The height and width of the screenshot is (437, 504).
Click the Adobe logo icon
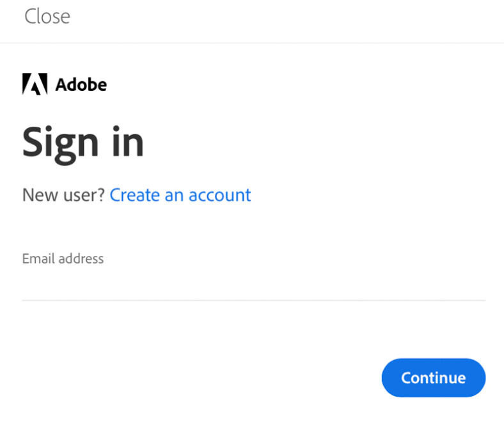(35, 84)
